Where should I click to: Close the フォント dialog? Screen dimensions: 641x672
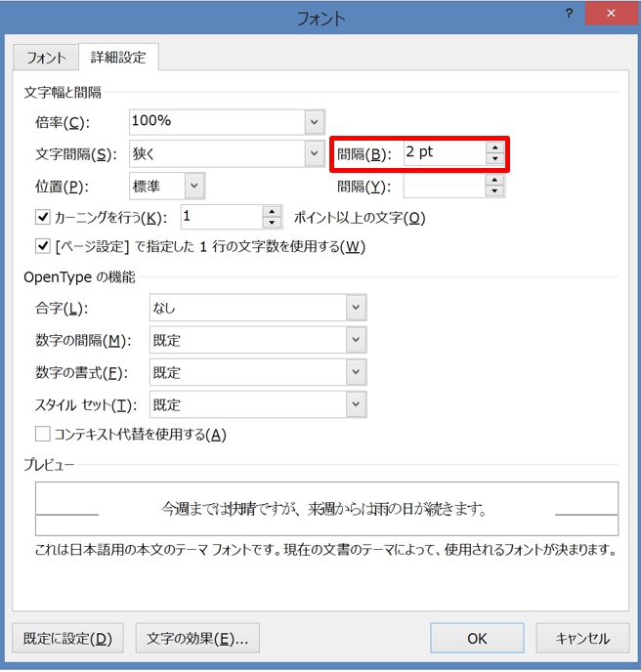612,14
